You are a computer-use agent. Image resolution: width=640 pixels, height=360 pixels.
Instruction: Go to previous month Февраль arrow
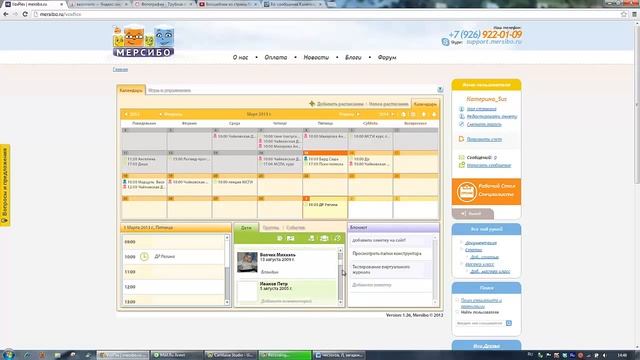(160, 114)
